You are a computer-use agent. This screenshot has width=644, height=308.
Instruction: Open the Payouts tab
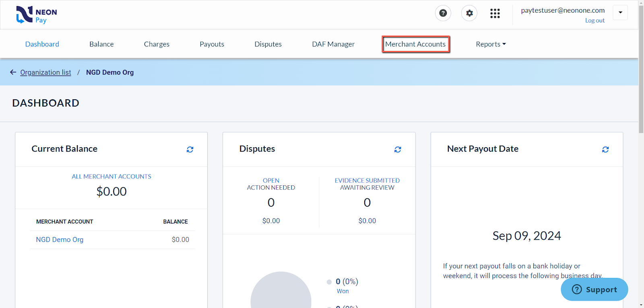point(212,44)
